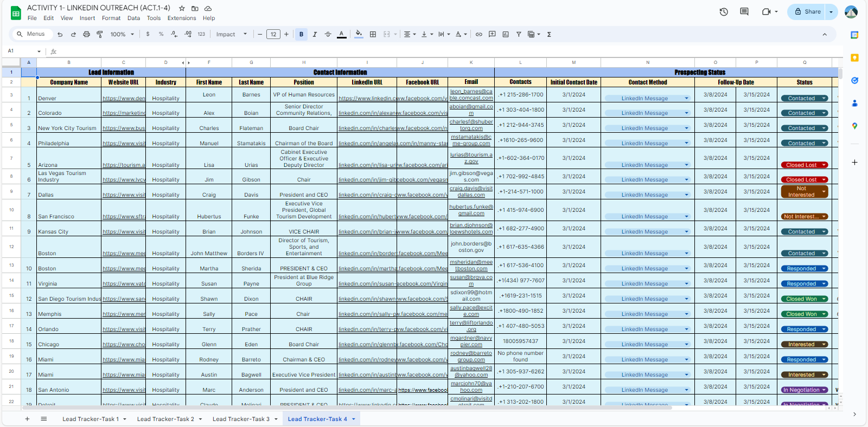Viewport: 868px width, 427px height.
Task: Open Google Maps in the side panel
Action: 854,126
